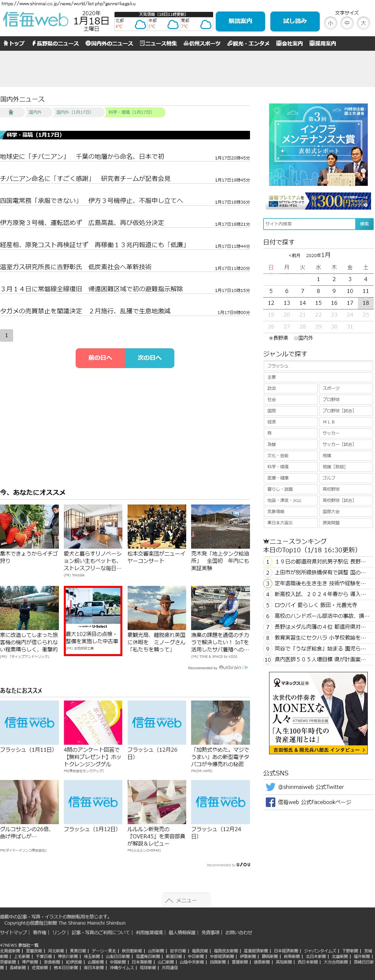This screenshot has width=375, height=980.
Task: Pick January 17 on the calendar
Action: click(350, 303)
